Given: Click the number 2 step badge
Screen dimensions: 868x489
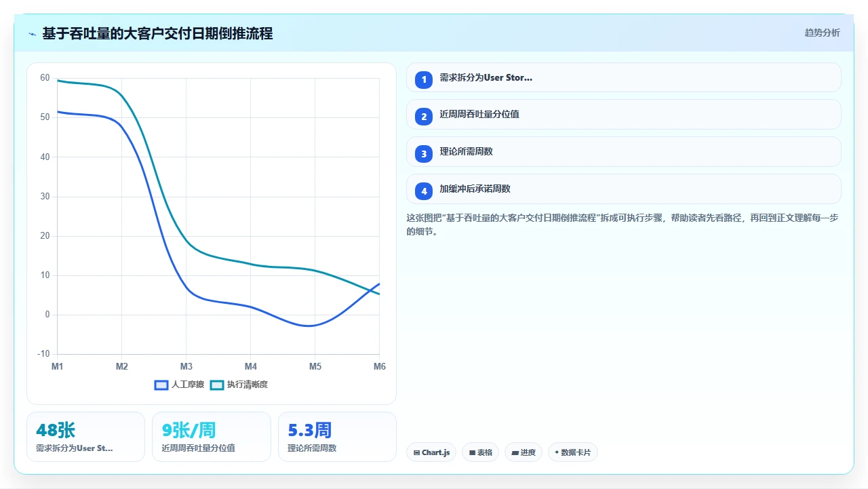Looking at the screenshot, I should 424,117.
